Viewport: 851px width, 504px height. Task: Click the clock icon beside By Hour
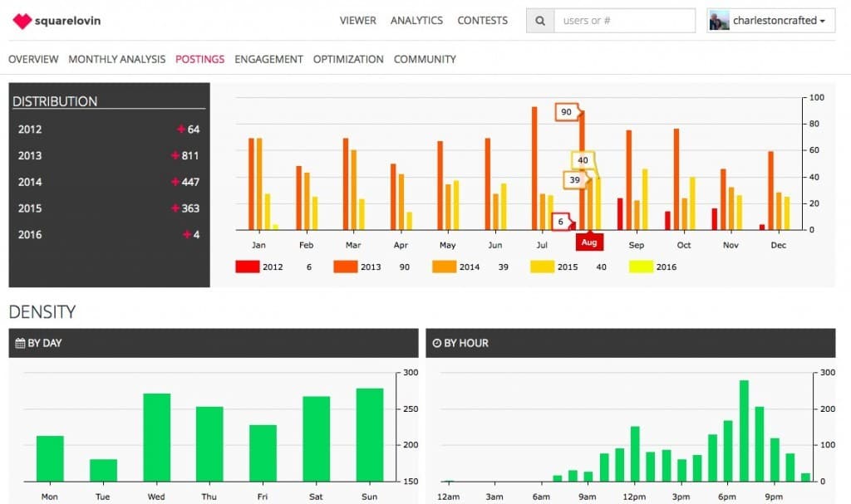(436, 343)
